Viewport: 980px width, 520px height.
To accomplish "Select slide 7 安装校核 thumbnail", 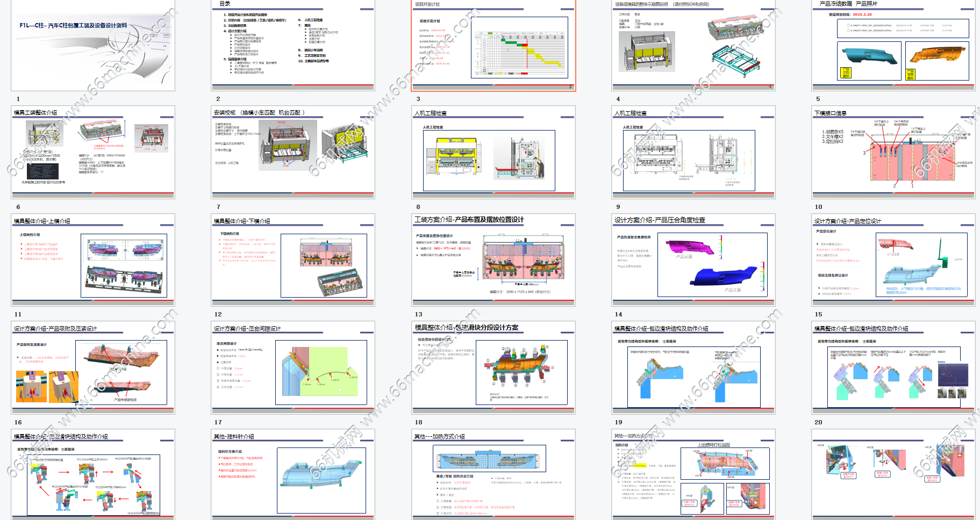I will tap(293, 152).
